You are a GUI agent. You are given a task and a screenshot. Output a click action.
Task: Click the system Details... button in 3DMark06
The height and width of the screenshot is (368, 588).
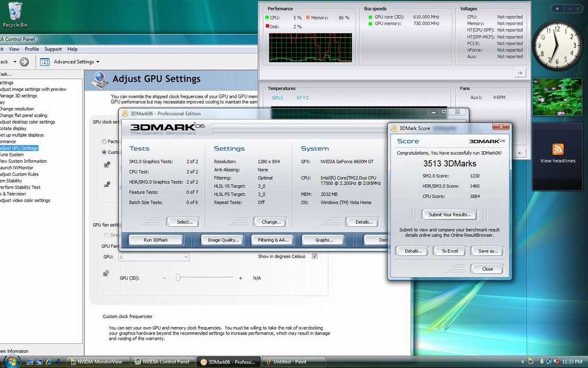click(362, 222)
